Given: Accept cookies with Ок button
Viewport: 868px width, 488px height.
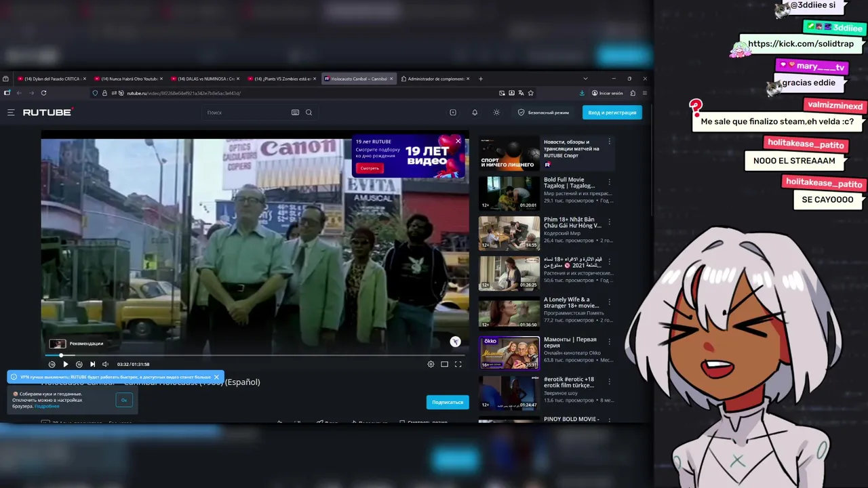Looking at the screenshot, I should 124,400.
